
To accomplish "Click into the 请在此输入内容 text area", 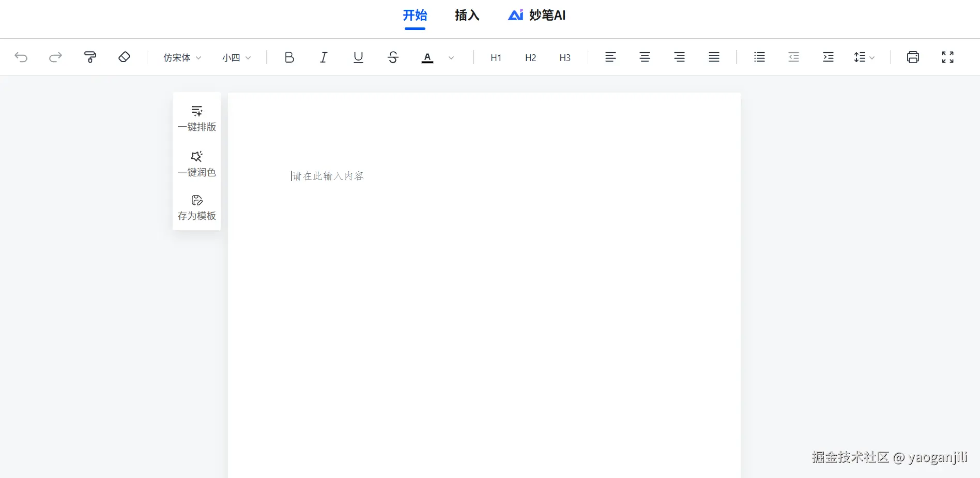I will coord(328,176).
